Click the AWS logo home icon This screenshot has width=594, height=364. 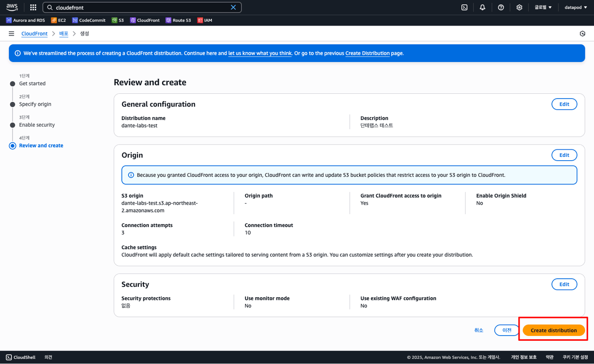[12, 7]
